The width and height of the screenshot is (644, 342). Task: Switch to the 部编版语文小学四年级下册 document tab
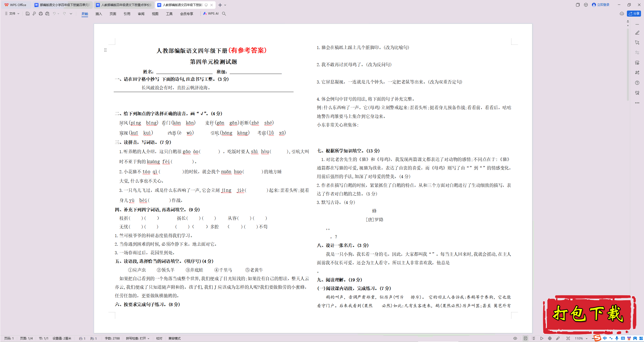coord(63,5)
